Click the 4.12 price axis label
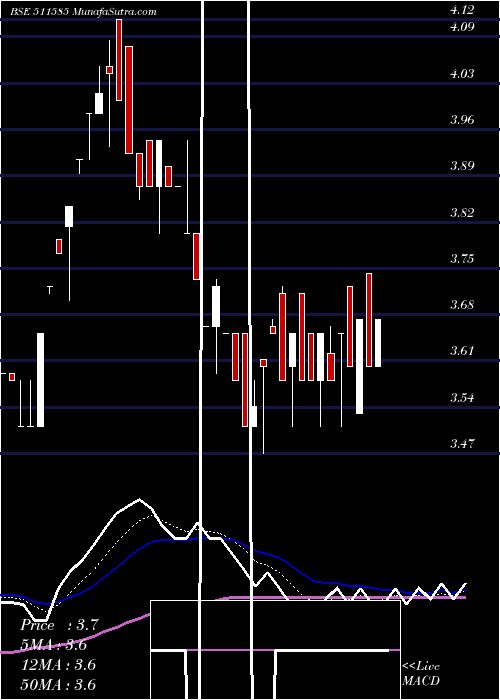Viewport: 500px width, 700px height. 462,9
